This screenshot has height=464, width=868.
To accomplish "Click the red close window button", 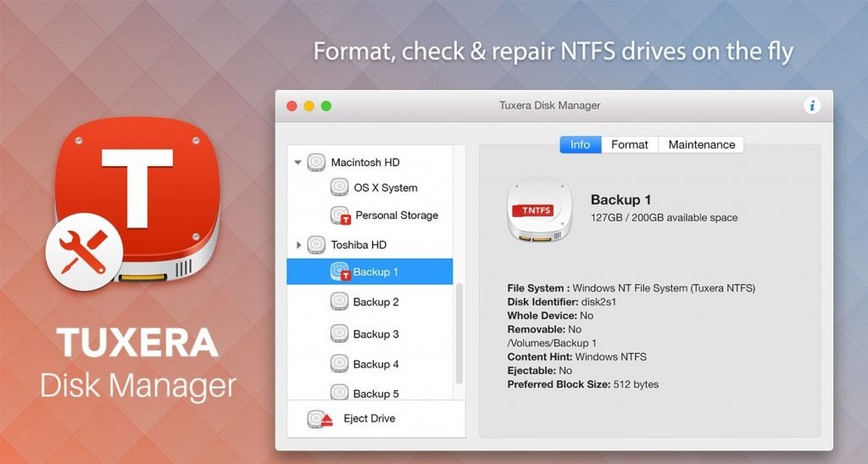I will coord(292,106).
